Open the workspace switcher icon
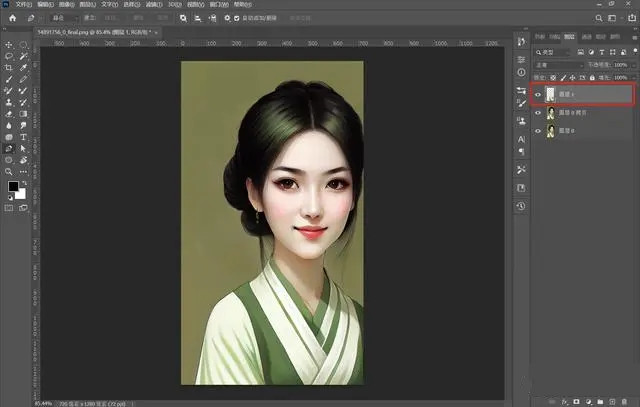This screenshot has width=640, height=407. click(612, 18)
